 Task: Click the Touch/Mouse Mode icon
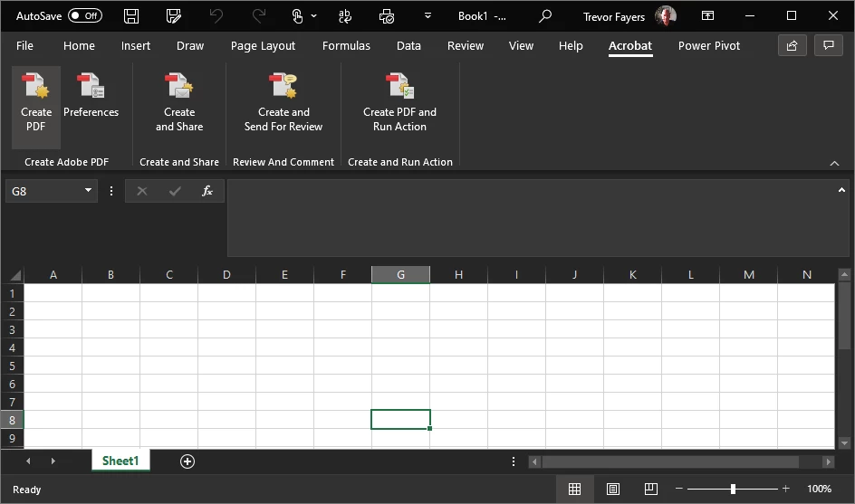pos(297,16)
